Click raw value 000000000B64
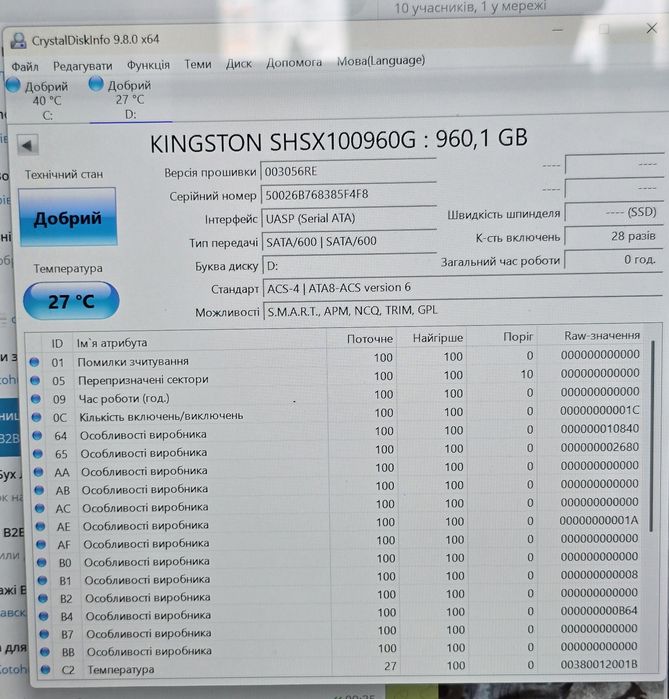Screen dimensions: 669x699 pos(599,611)
